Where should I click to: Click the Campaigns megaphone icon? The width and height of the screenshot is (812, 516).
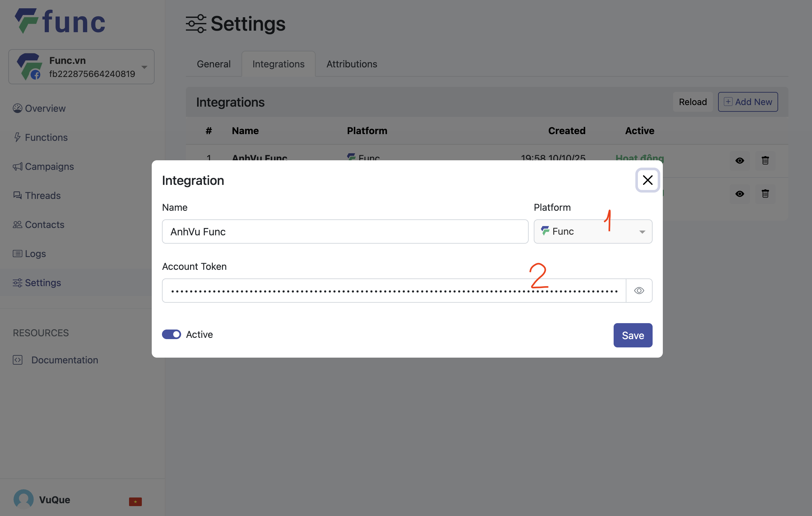[18, 166]
